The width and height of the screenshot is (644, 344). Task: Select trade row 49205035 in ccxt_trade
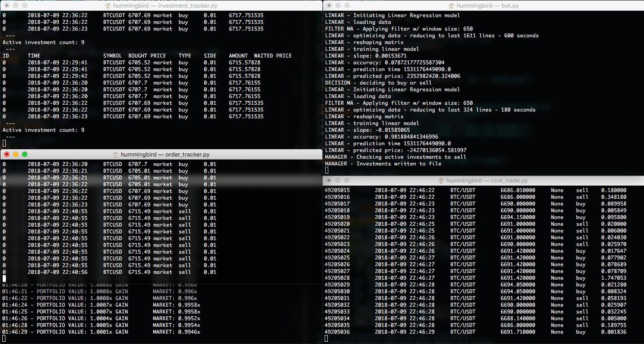[x=476, y=325]
